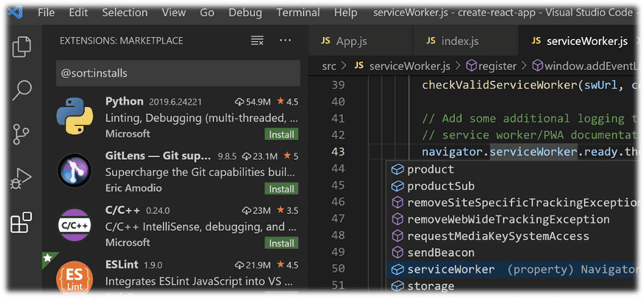Switch to the index.js tab

point(454,41)
